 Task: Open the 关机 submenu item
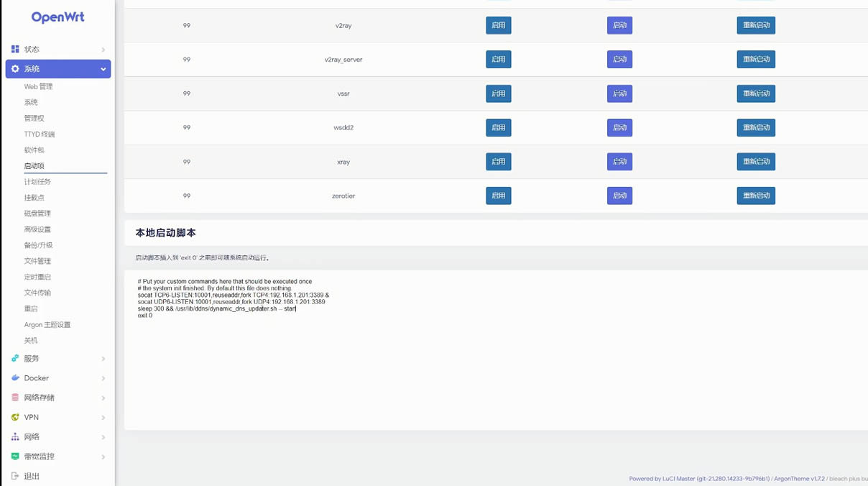31,340
